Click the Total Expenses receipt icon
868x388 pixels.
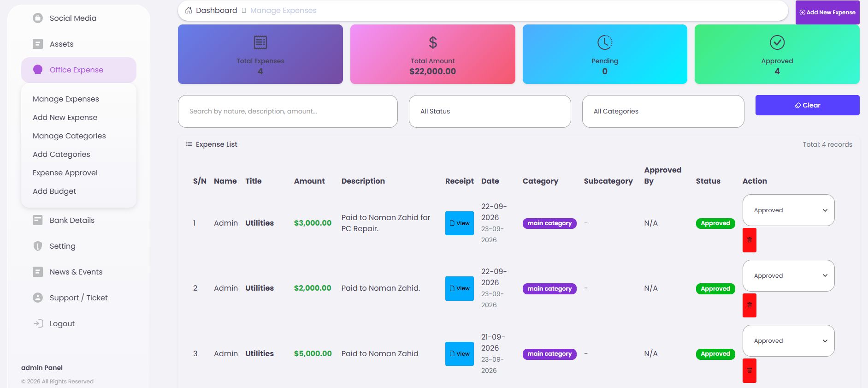coord(260,42)
